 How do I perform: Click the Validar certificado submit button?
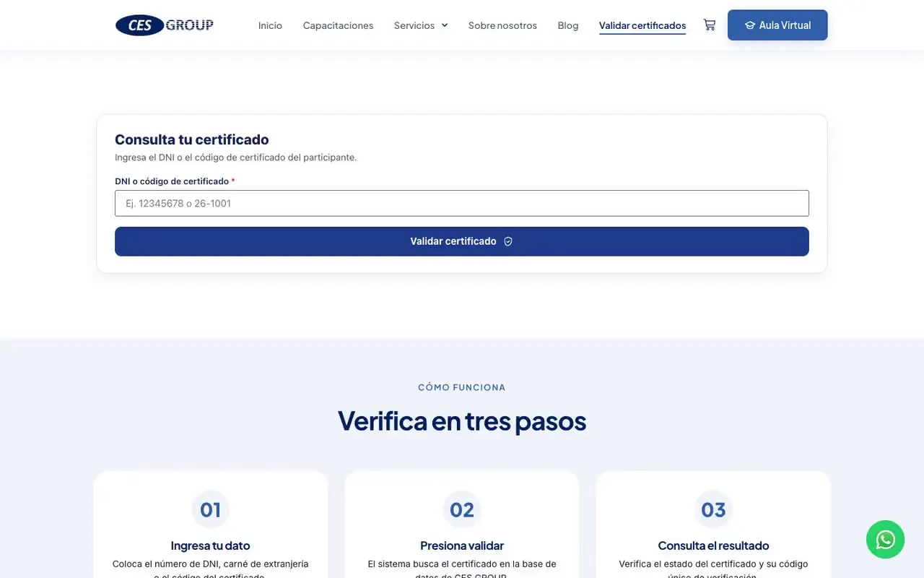[462, 241]
